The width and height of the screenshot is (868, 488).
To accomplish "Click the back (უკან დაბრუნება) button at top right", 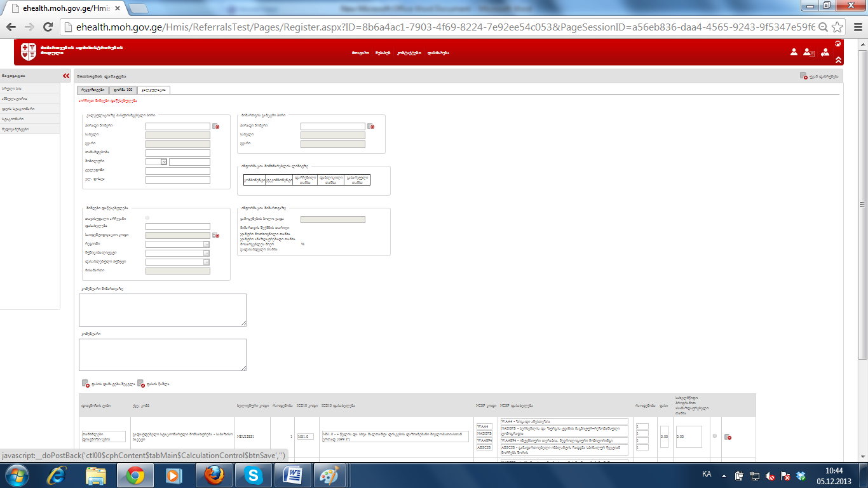I will (819, 76).
